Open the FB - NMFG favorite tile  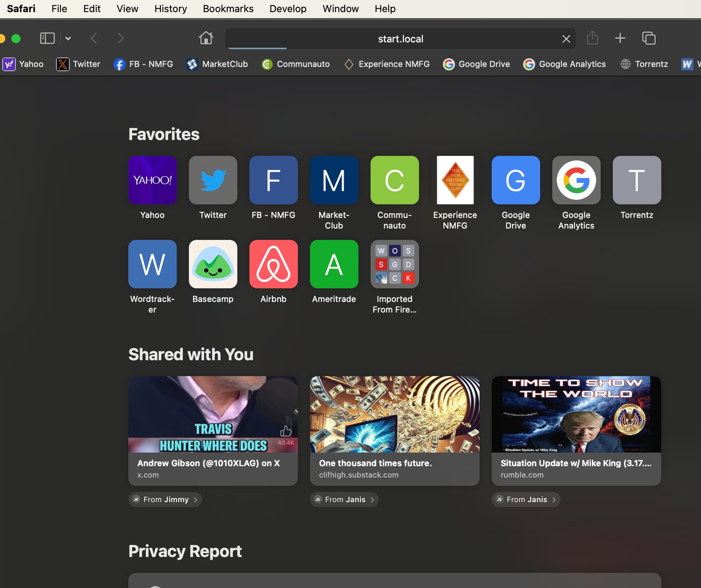tap(273, 180)
